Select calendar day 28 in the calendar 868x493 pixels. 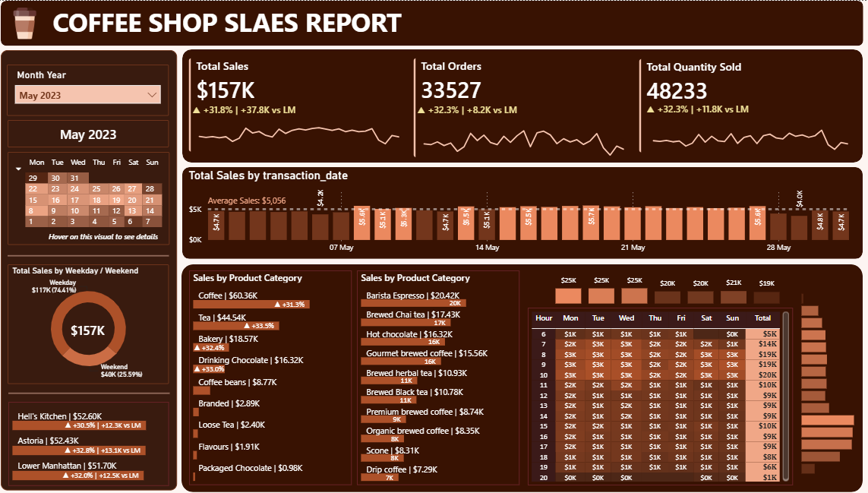tap(150, 189)
